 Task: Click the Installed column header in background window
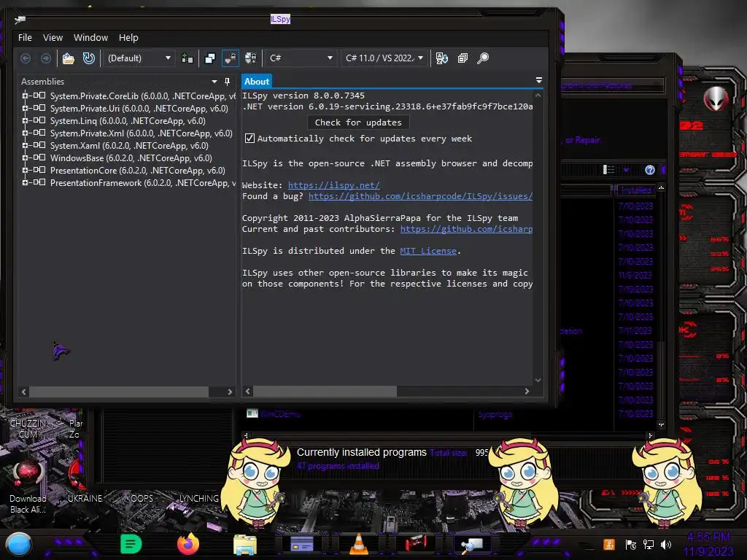tap(635, 190)
